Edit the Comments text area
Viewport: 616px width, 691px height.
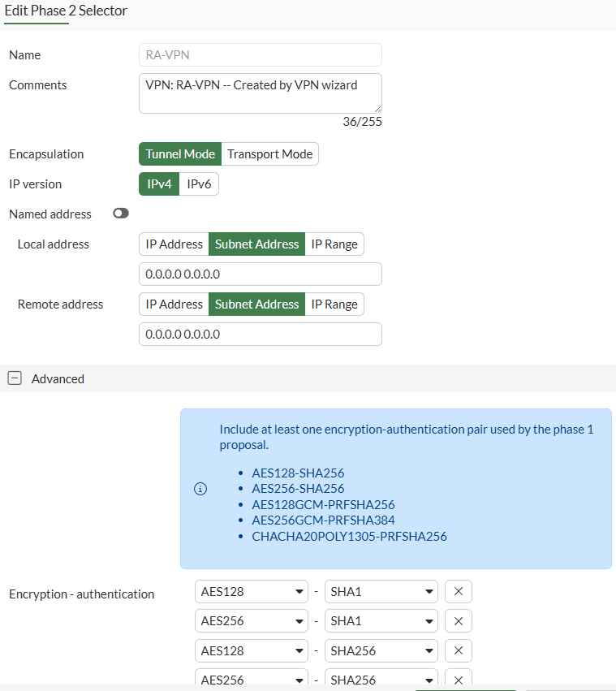coord(260,93)
